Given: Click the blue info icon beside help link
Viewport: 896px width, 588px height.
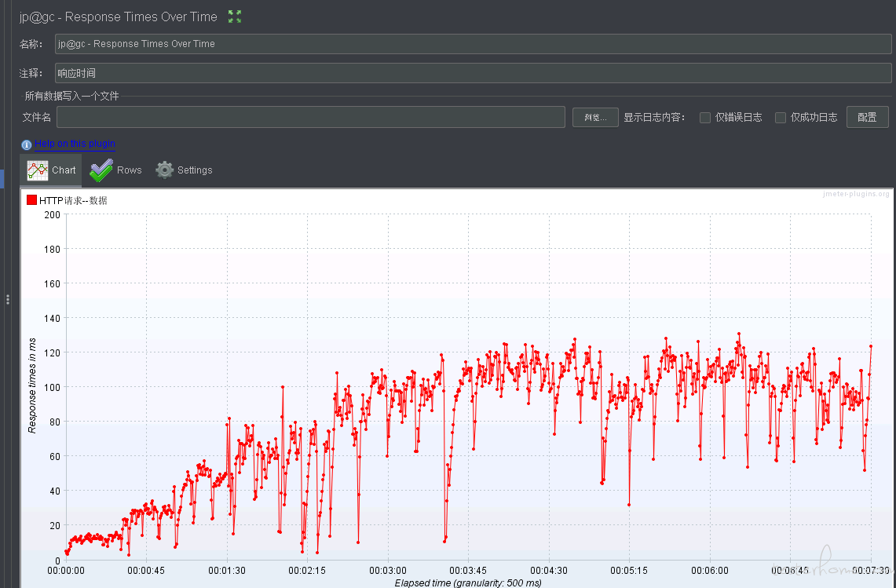Looking at the screenshot, I should tap(26, 144).
